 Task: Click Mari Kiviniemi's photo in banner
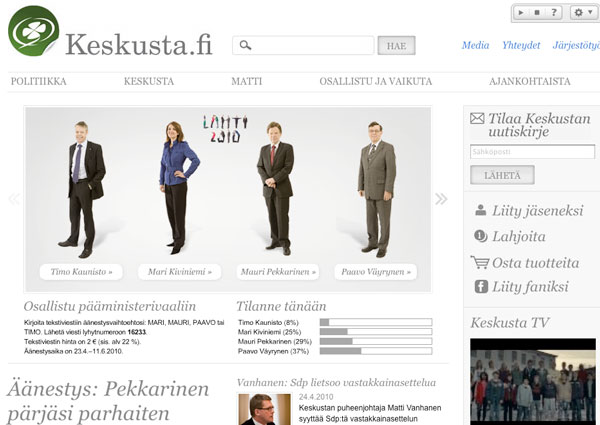click(178, 187)
